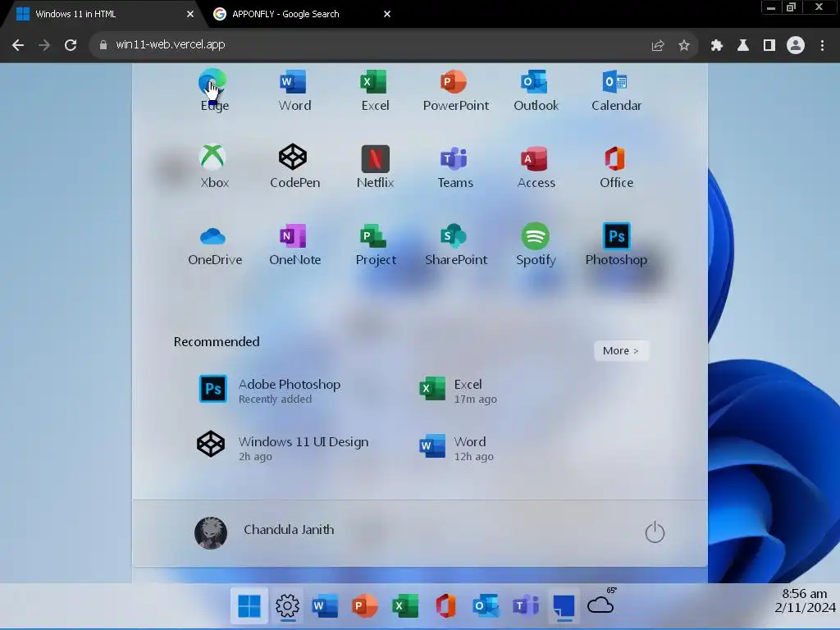Open Teams from the taskbar
840x630 pixels.
tap(526, 606)
